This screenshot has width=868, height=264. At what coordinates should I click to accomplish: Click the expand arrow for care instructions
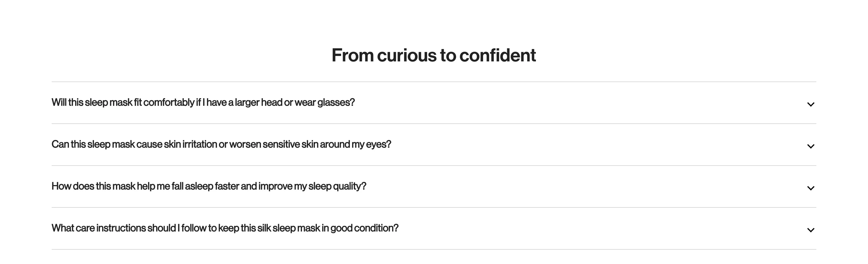point(810,230)
